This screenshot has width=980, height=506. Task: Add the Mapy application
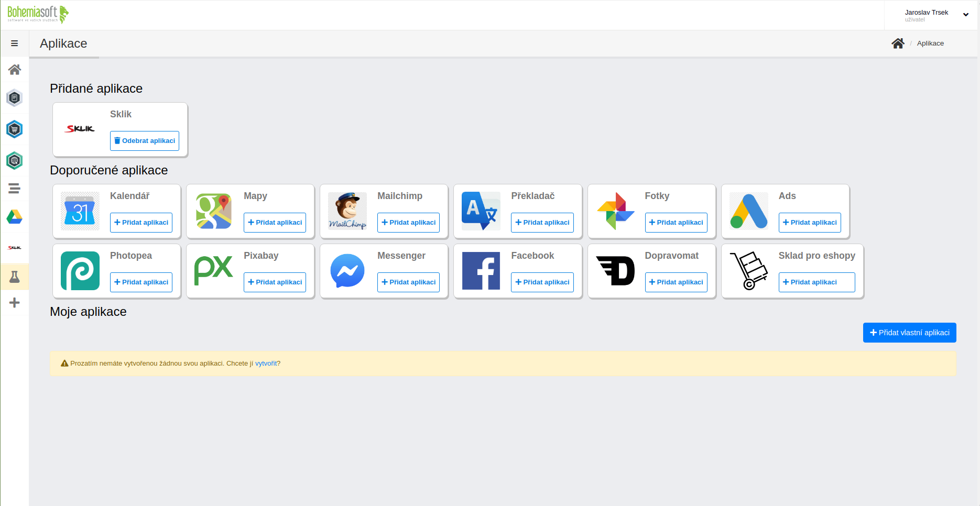[x=275, y=223]
